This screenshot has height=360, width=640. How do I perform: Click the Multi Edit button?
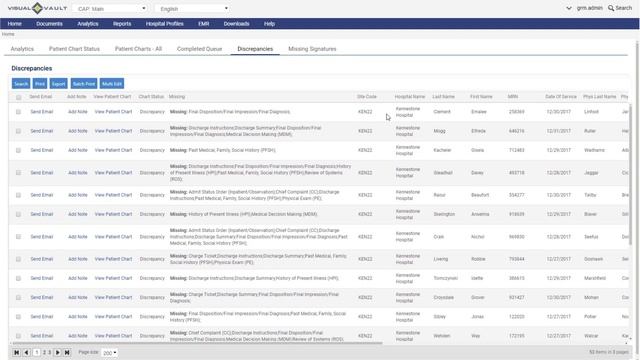[112, 84]
